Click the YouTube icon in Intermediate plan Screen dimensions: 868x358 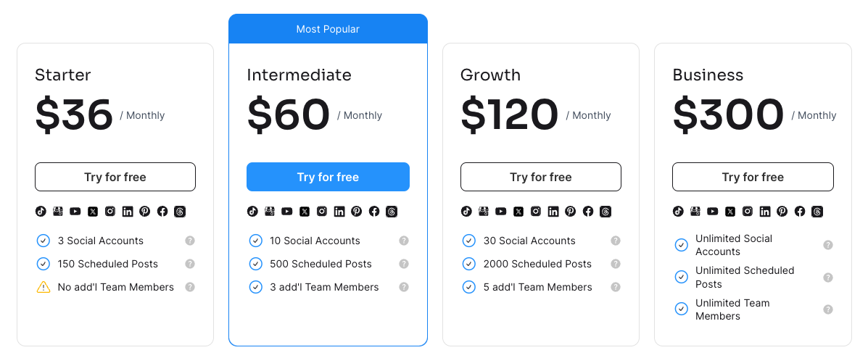click(x=287, y=212)
